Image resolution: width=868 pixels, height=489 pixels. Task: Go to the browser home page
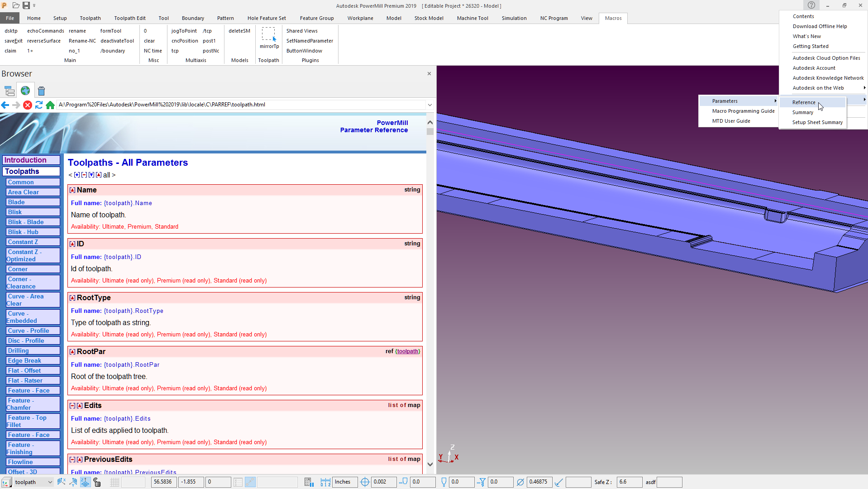(50, 105)
